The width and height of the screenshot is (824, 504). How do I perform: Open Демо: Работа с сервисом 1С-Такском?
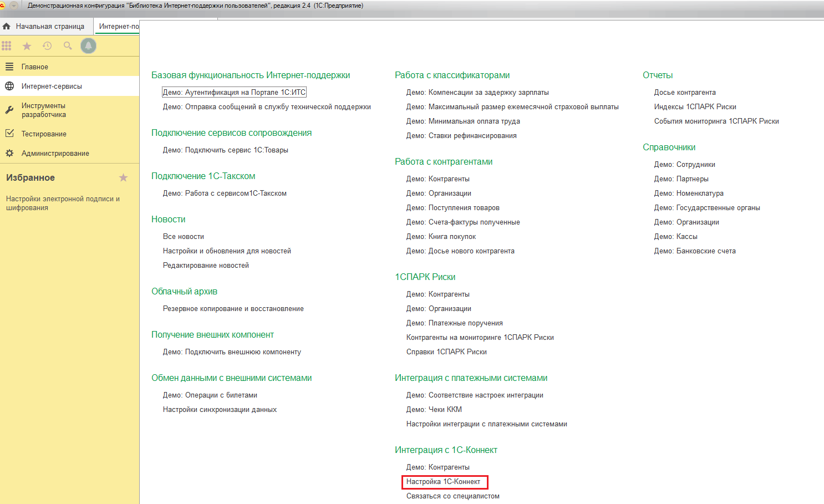225,193
